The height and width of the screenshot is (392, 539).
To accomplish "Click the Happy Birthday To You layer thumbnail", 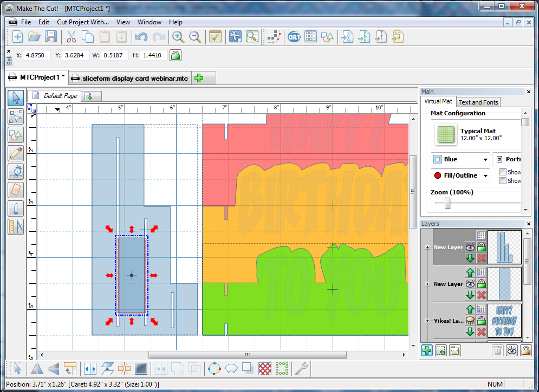I will tap(504, 321).
